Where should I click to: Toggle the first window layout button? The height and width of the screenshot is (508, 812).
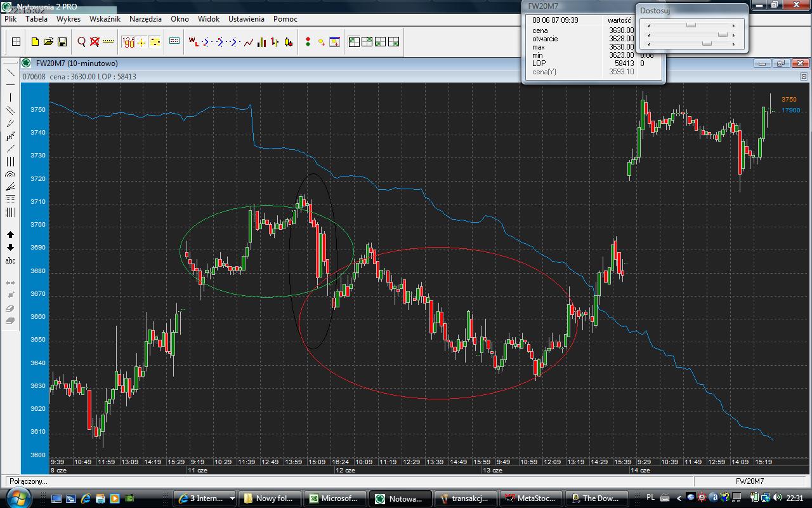point(353,42)
